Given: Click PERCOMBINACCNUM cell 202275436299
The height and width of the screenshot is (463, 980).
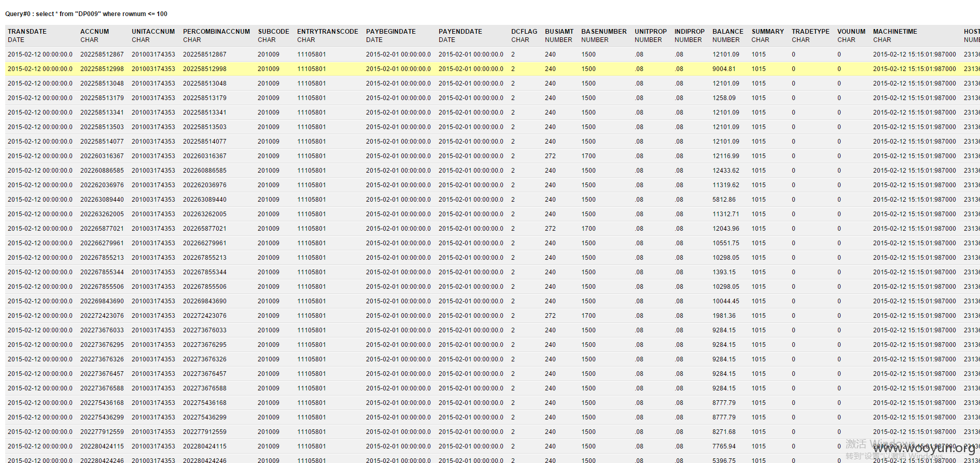Looking at the screenshot, I should point(204,417).
